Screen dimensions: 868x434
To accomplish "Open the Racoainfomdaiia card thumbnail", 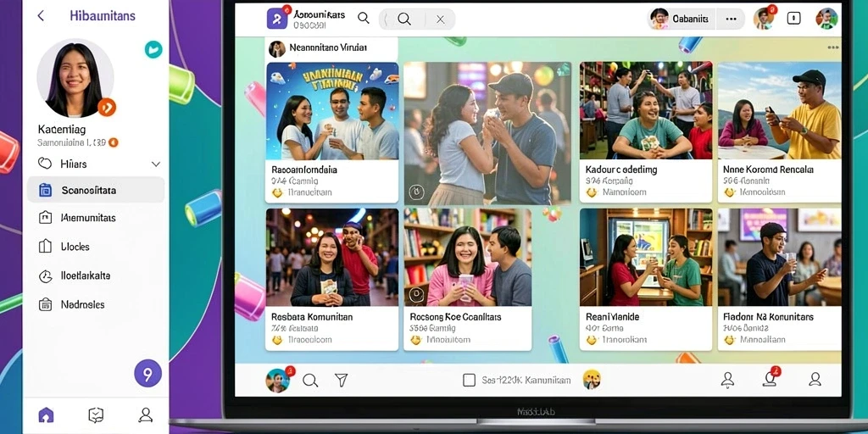I will tap(332, 111).
